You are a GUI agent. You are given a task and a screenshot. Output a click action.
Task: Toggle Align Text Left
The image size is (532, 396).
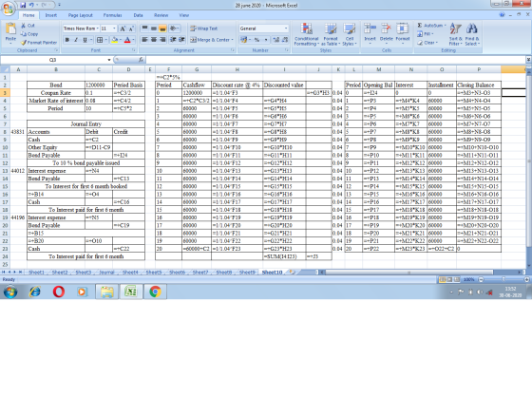click(x=144, y=40)
